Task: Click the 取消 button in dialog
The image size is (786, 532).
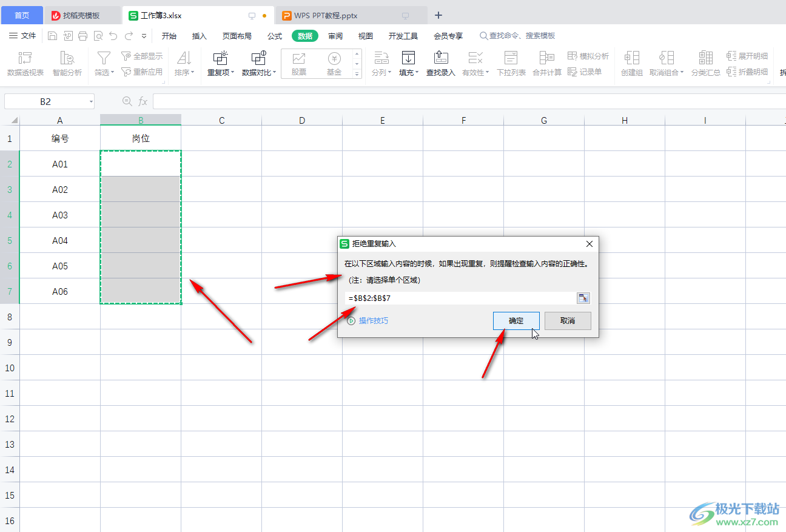Action: pyautogui.click(x=568, y=320)
